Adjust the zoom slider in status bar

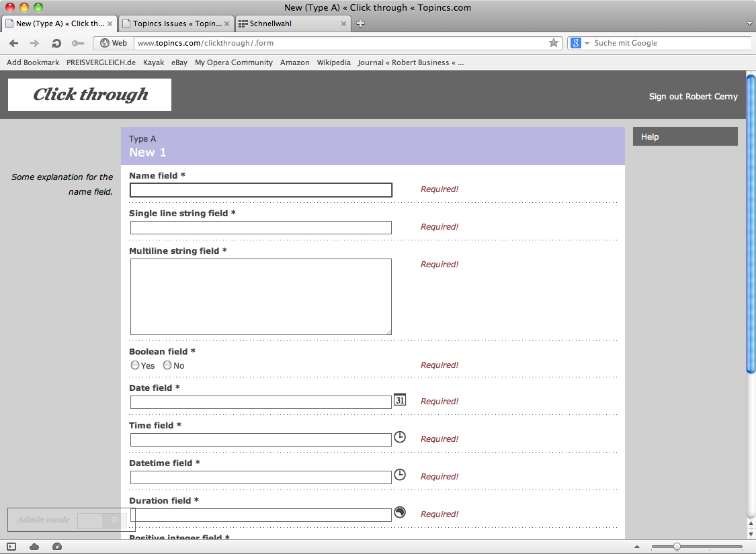[x=677, y=547]
